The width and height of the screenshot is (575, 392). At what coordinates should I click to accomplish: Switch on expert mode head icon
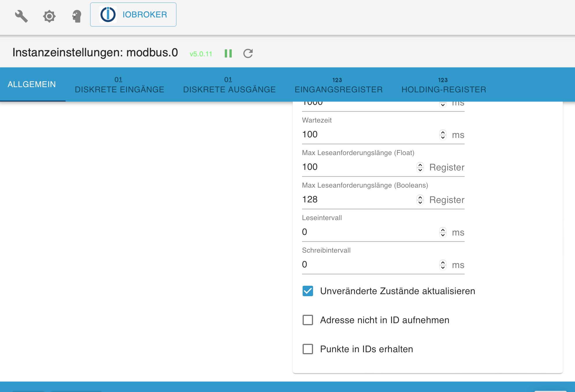(x=77, y=16)
